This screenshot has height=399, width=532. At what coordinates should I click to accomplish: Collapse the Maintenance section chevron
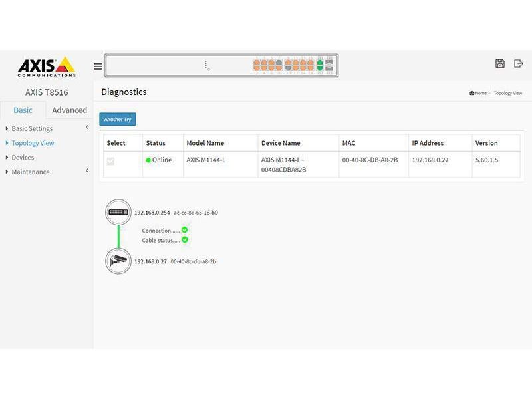(85, 172)
